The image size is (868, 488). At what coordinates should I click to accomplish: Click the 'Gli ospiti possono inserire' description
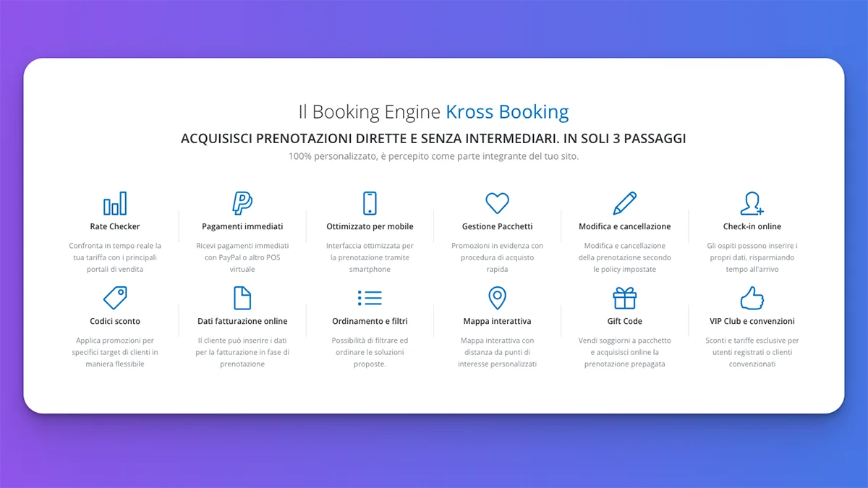752,257
